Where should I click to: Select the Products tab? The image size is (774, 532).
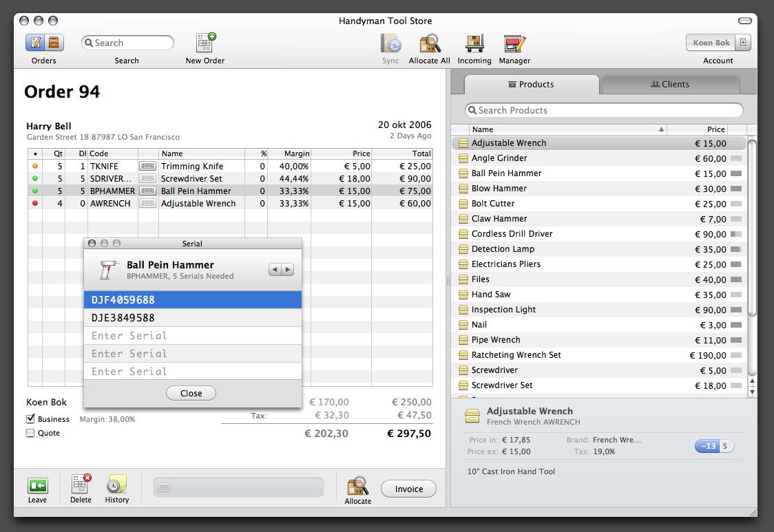[531, 84]
